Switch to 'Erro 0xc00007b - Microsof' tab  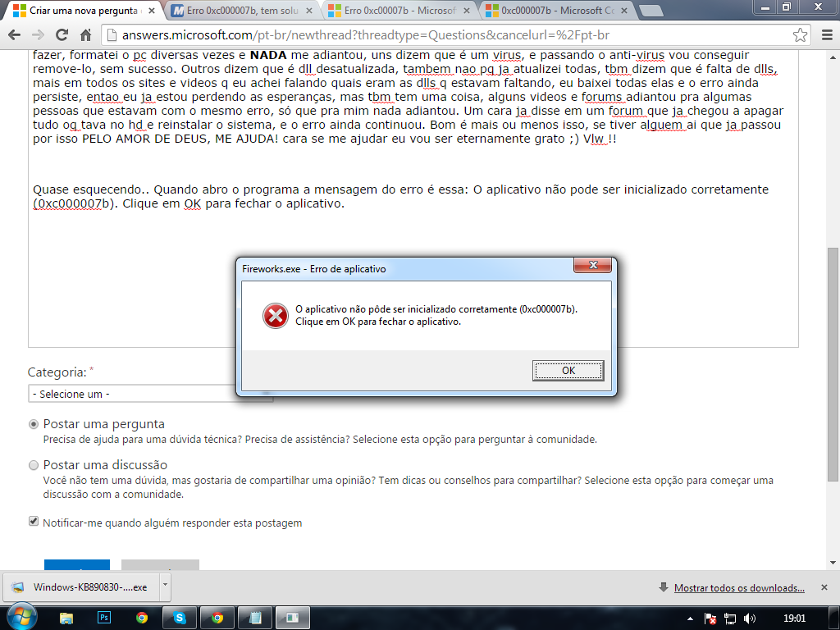(399, 11)
